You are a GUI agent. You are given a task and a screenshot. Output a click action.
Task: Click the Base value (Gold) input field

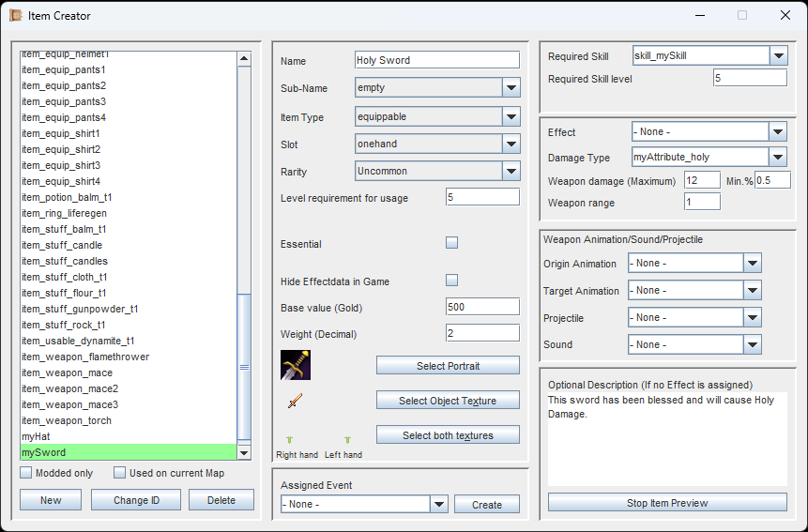pos(482,307)
